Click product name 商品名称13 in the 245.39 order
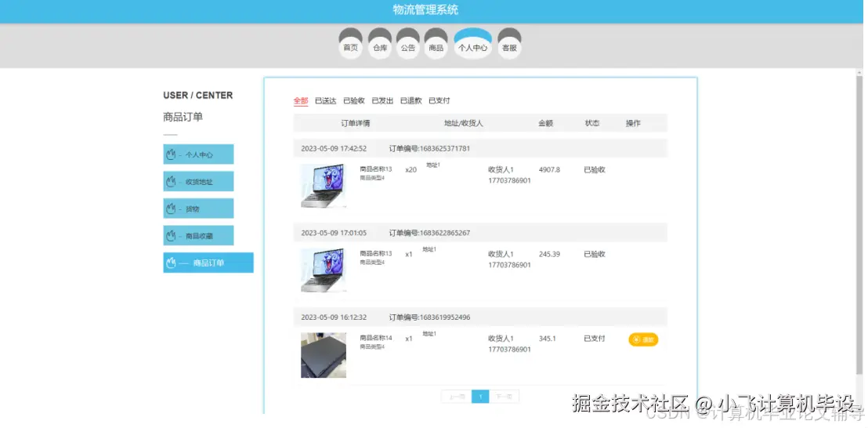868x428 pixels. click(376, 253)
